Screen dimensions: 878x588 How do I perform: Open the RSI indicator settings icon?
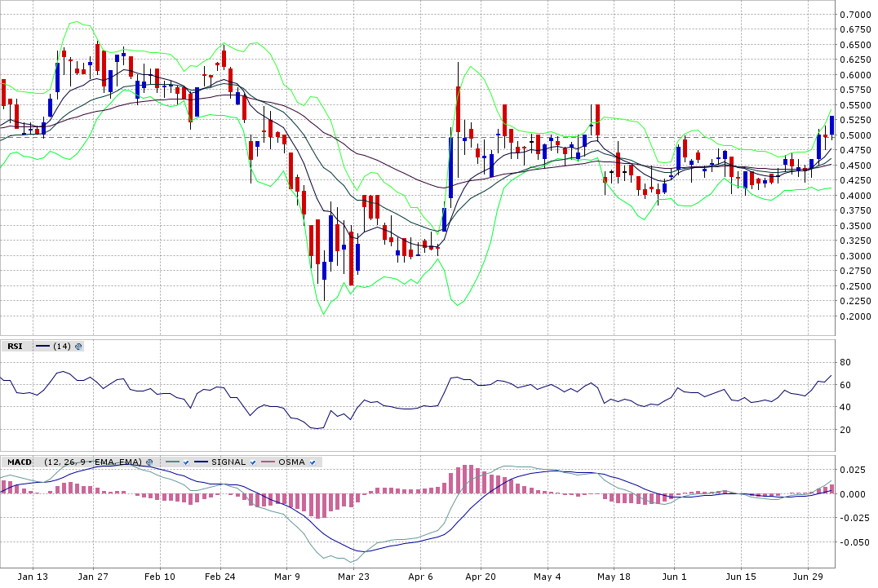point(78,347)
